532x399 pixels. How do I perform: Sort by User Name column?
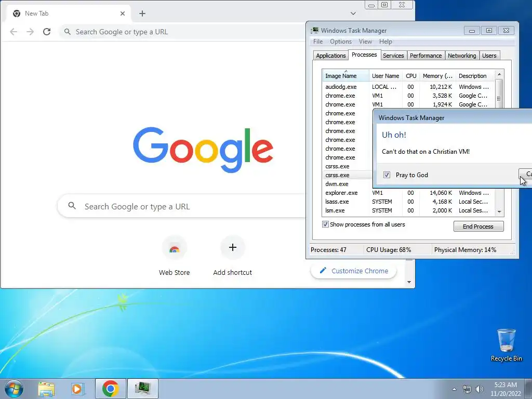click(x=386, y=76)
